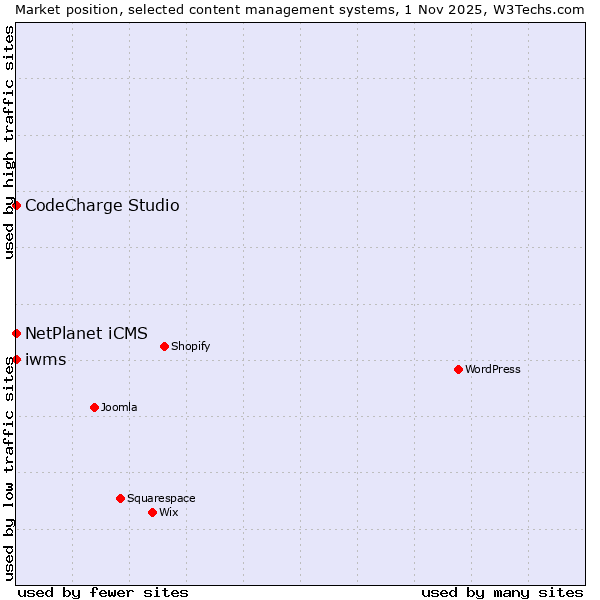Click the Wix data point diamond
This screenshot has width=600, height=600.
pyautogui.click(x=152, y=512)
